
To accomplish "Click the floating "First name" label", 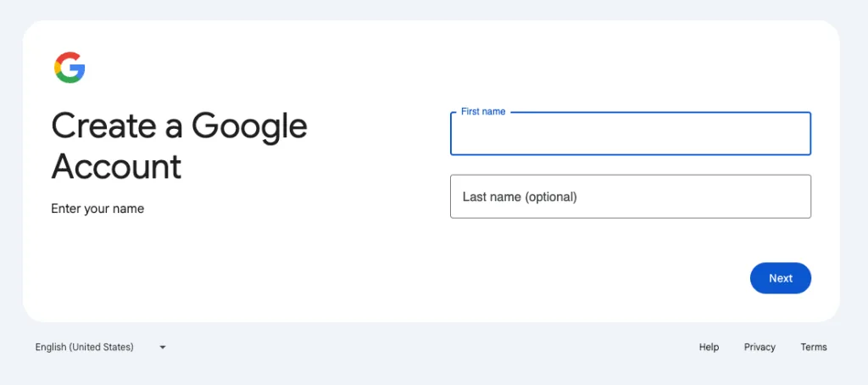I will (x=483, y=112).
